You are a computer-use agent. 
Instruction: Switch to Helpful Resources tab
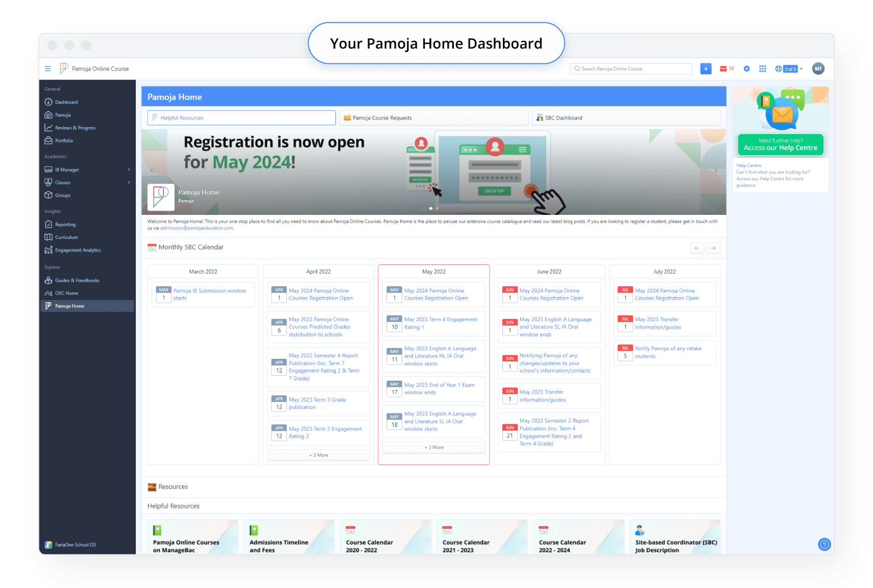(241, 118)
